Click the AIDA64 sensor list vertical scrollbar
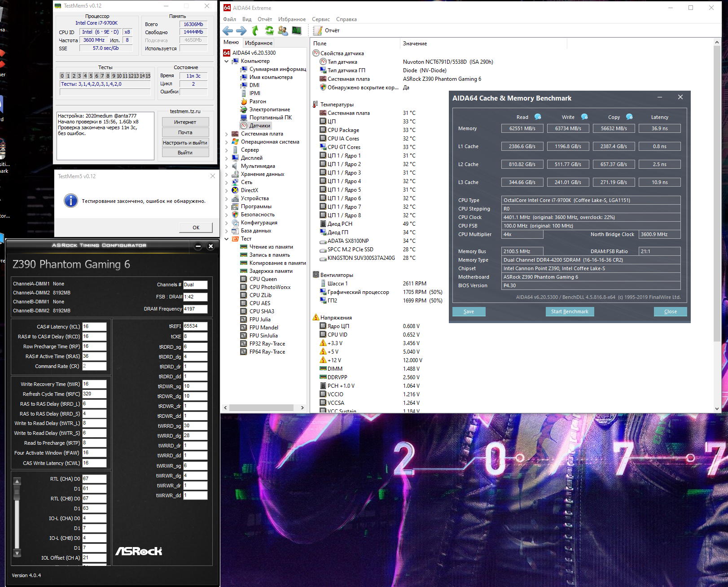The height and width of the screenshot is (587, 728). 717,225
